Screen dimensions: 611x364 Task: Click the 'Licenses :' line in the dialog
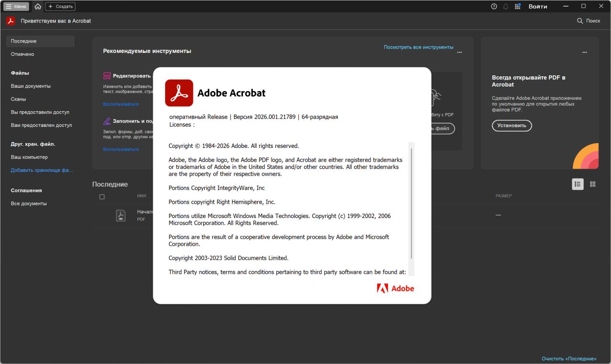(182, 125)
